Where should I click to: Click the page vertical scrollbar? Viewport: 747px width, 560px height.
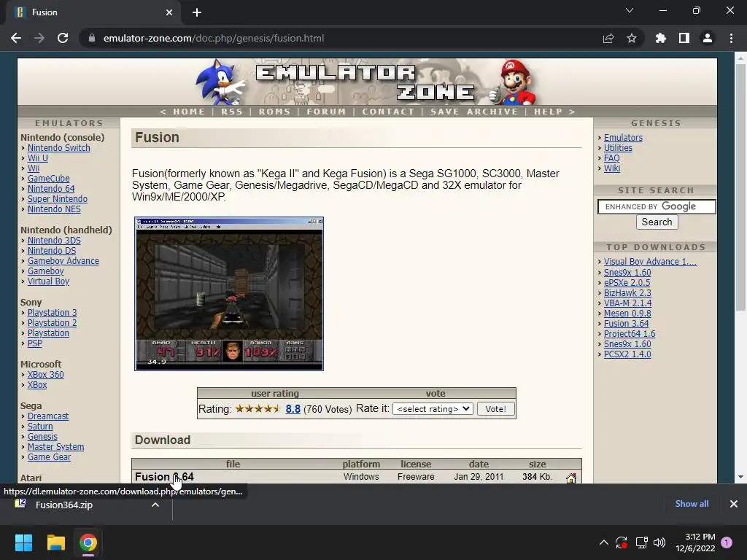coord(740,187)
